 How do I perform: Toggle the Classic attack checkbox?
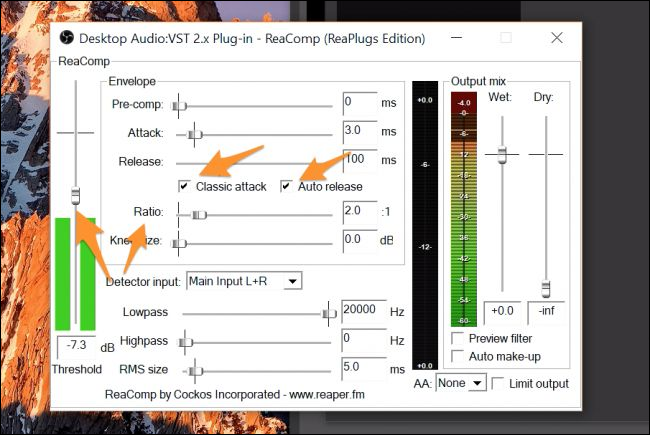tap(184, 186)
